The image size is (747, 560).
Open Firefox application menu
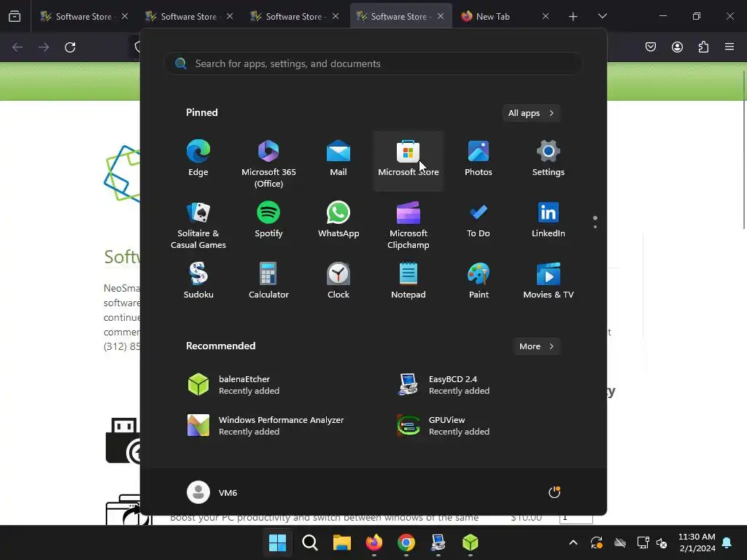729,47
